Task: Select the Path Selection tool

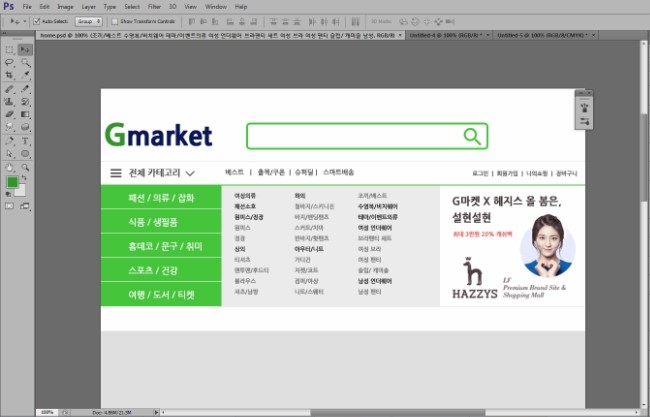Action: click(9, 154)
